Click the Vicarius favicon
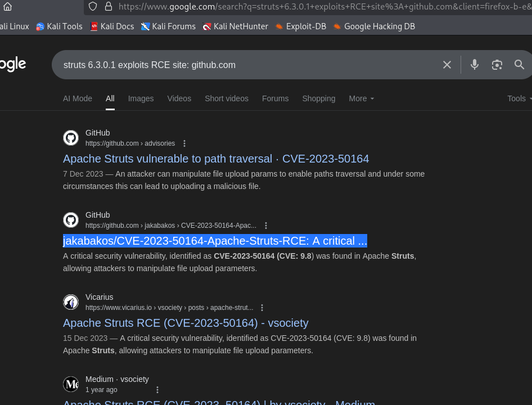 [71, 302]
